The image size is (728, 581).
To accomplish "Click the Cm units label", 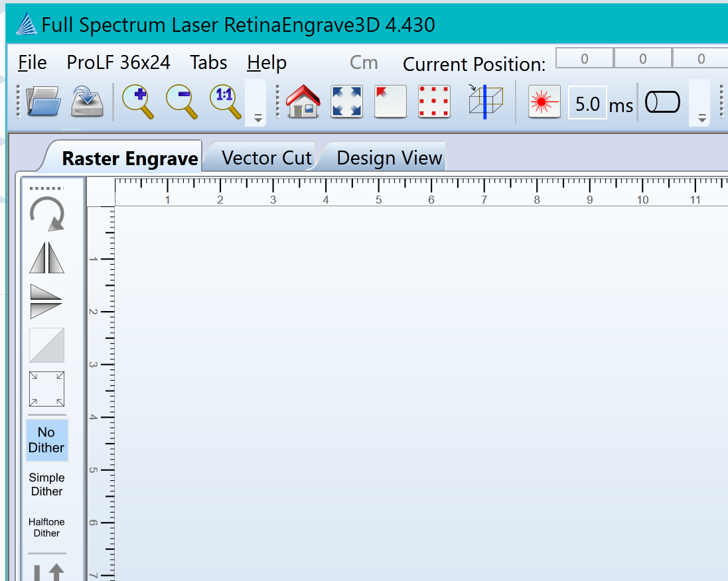I will coord(364,62).
